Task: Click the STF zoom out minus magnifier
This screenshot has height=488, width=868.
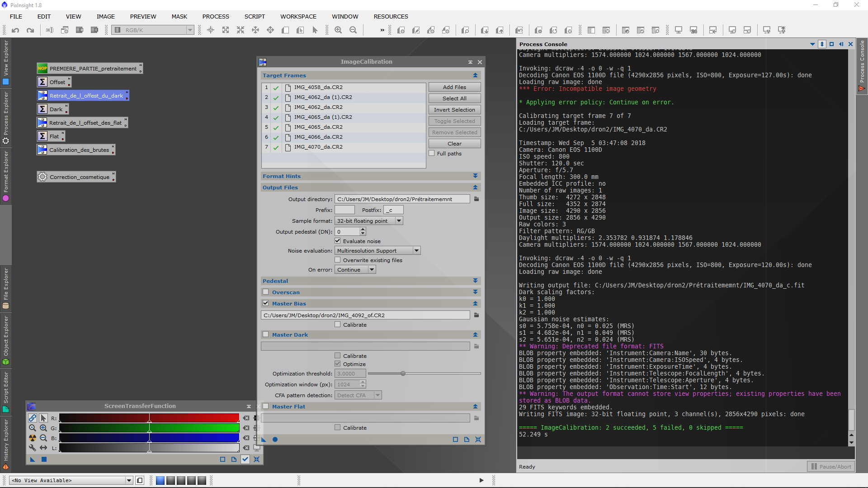Action: click(43, 438)
